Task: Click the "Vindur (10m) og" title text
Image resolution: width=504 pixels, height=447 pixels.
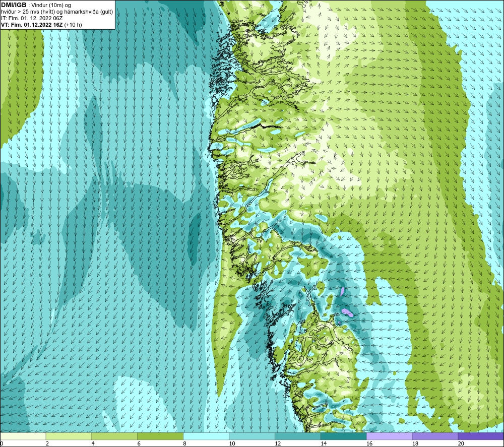Action: tap(51, 6)
